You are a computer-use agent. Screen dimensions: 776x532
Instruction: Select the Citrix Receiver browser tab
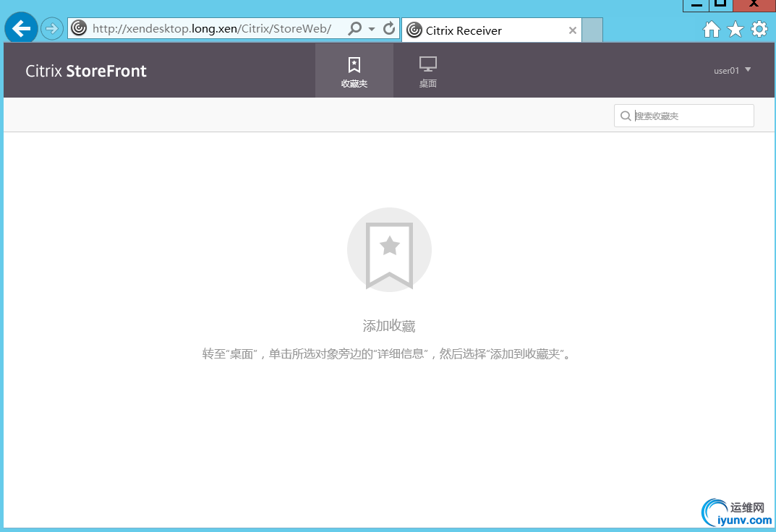[492, 30]
